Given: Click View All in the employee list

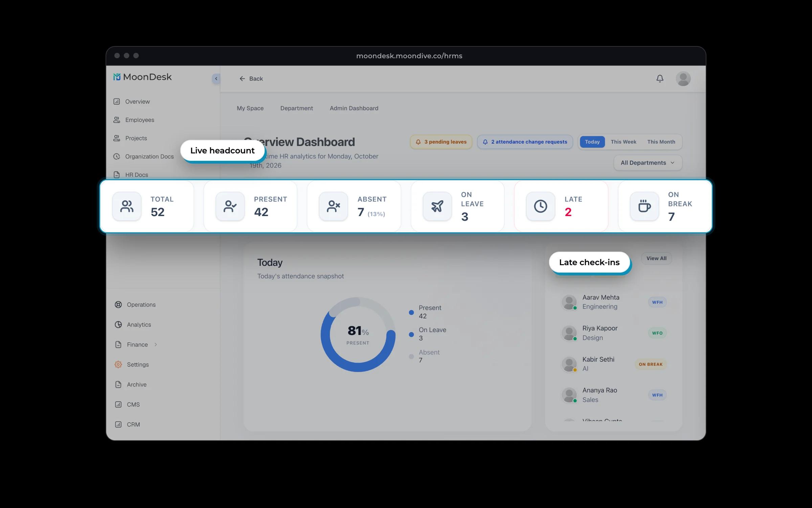Looking at the screenshot, I should tap(656, 258).
